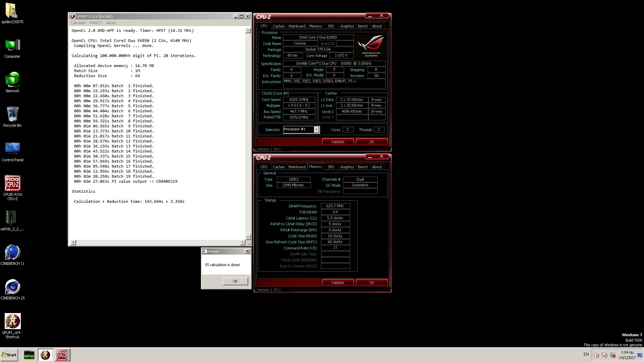Viewport: 644px width, 362px height.
Task: Select the setfsb_2_2 desktop icon
Action: click(x=12, y=221)
